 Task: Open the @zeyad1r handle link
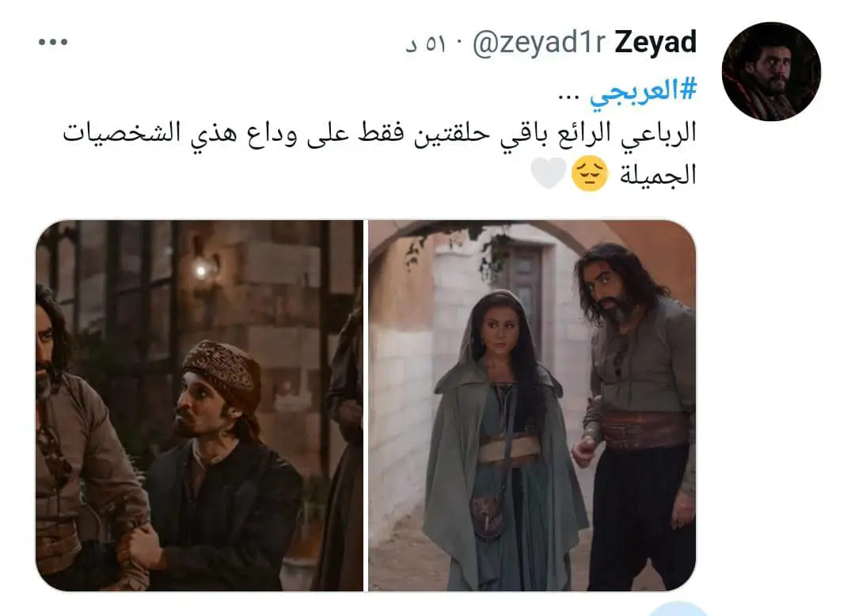(x=539, y=43)
